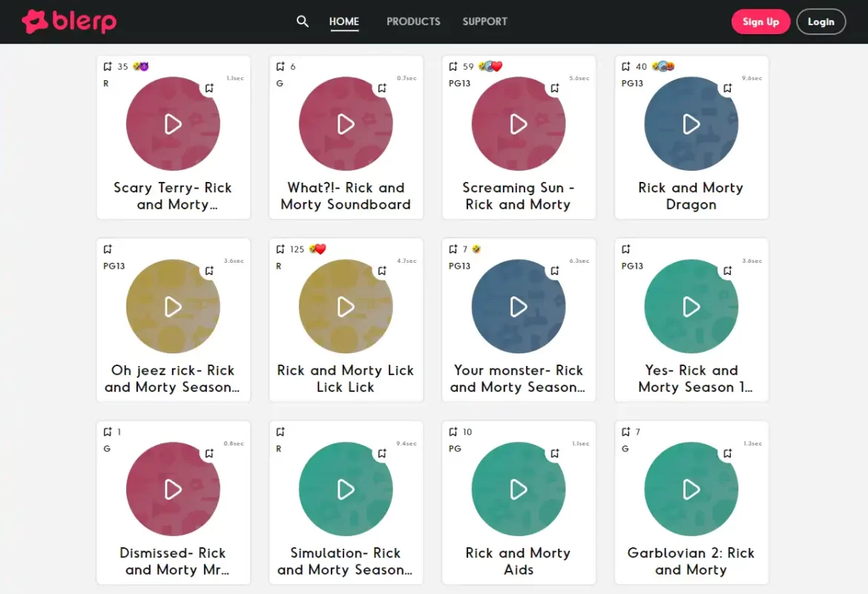Play the Scary Terry sound

(173, 124)
